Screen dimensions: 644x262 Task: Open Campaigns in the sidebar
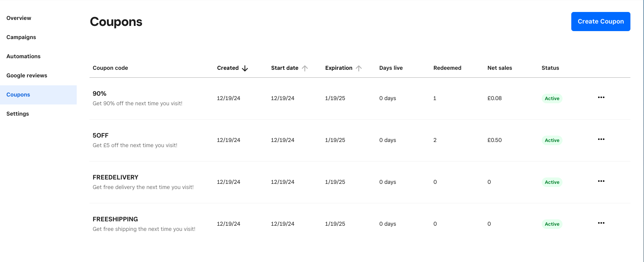point(21,37)
